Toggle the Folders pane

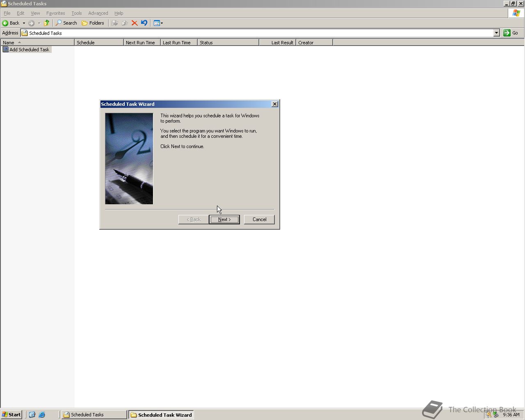(93, 23)
